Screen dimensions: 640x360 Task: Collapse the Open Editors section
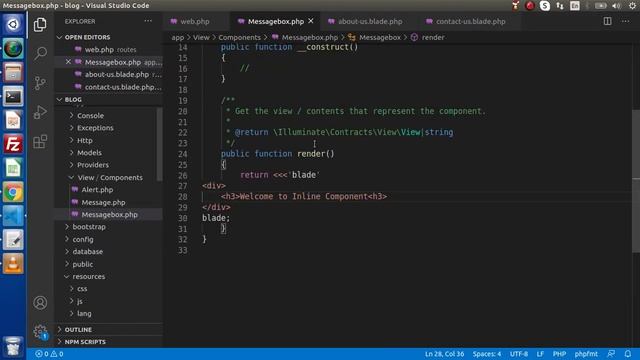pyautogui.click(x=87, y=37)
